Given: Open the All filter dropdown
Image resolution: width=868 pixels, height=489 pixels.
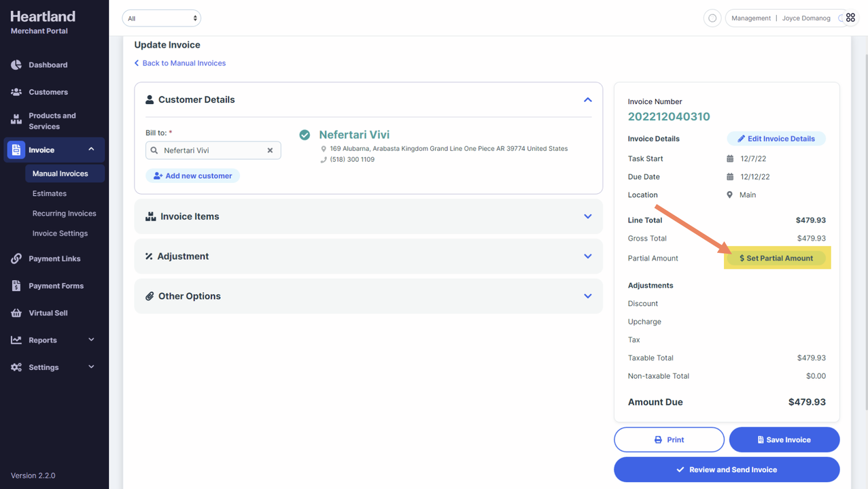Looking at the screenshot, I should (162, 18).
